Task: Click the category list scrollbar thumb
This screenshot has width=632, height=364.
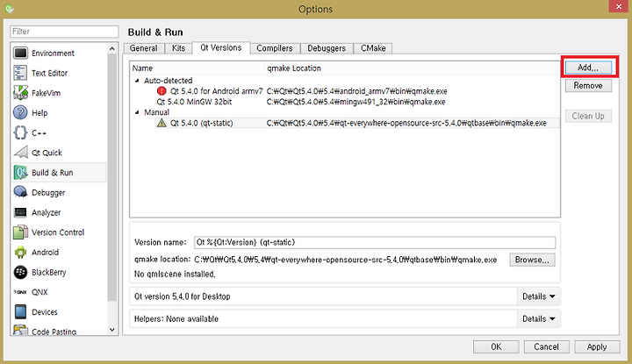Action: tap(112, 177)
